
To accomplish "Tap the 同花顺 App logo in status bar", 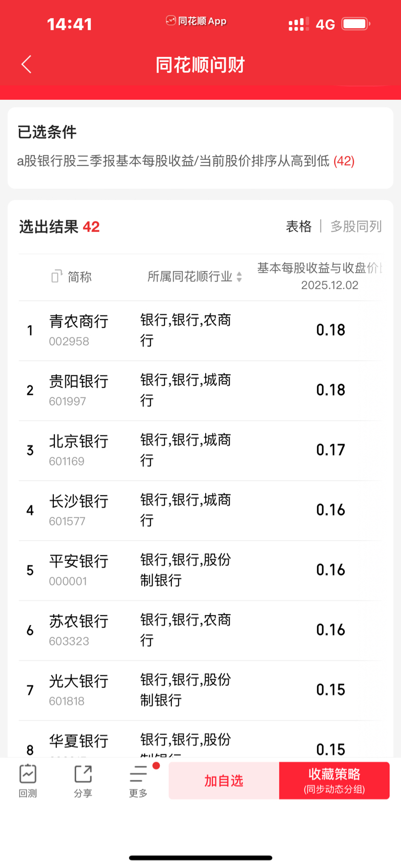I will [196, 21].
